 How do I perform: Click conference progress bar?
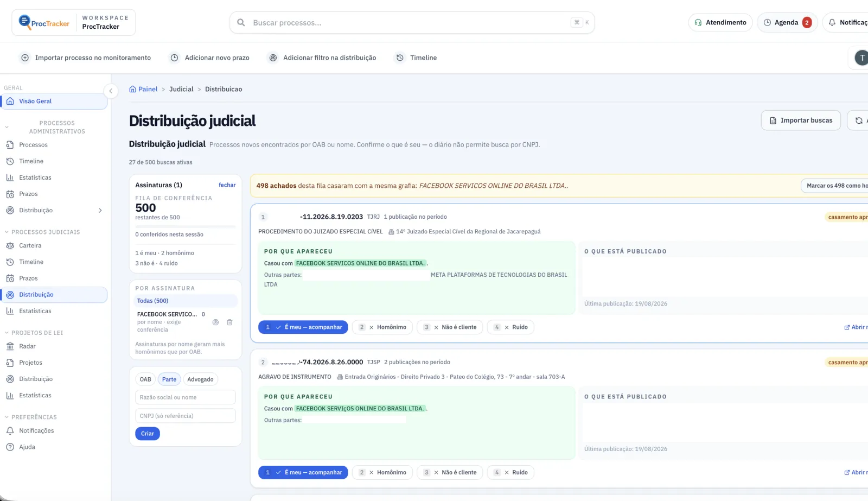pos(186,226)
